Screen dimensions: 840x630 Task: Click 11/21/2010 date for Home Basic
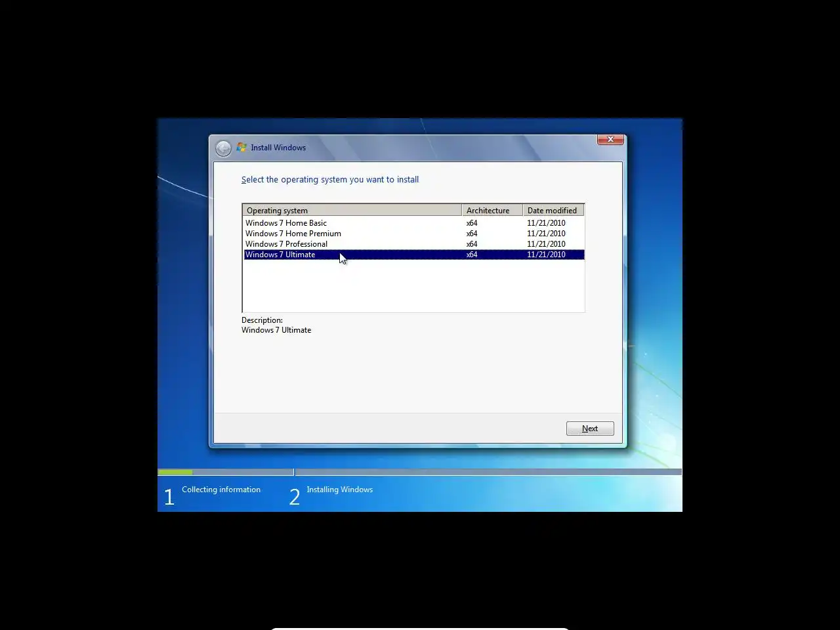point(546,223)
